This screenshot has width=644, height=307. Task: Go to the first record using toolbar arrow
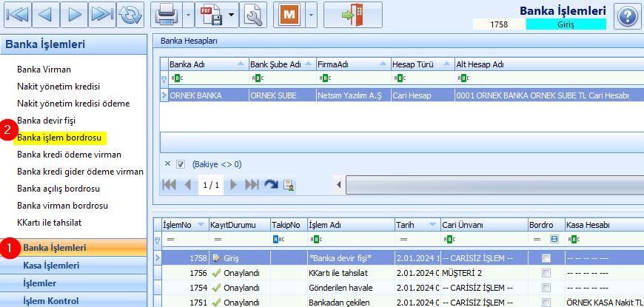tap(19, 14)
